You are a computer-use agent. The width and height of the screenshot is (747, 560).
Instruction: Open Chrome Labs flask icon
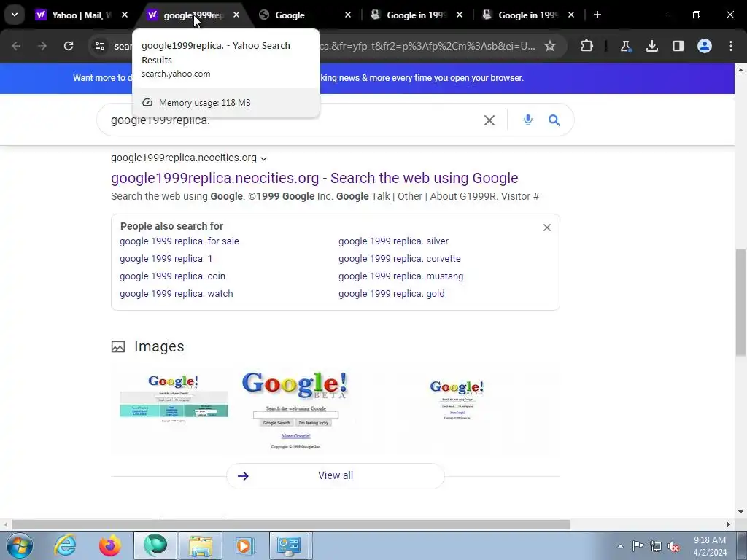625,46
